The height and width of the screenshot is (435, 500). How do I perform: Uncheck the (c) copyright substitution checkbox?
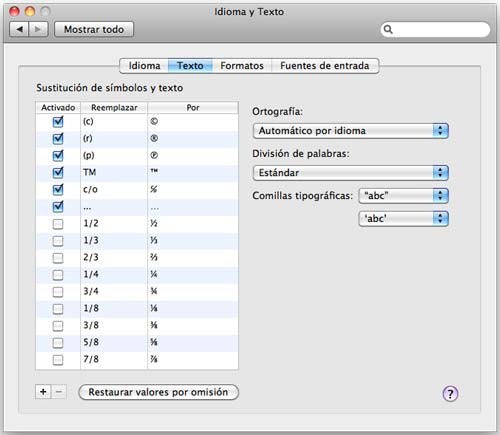point(58,121)
